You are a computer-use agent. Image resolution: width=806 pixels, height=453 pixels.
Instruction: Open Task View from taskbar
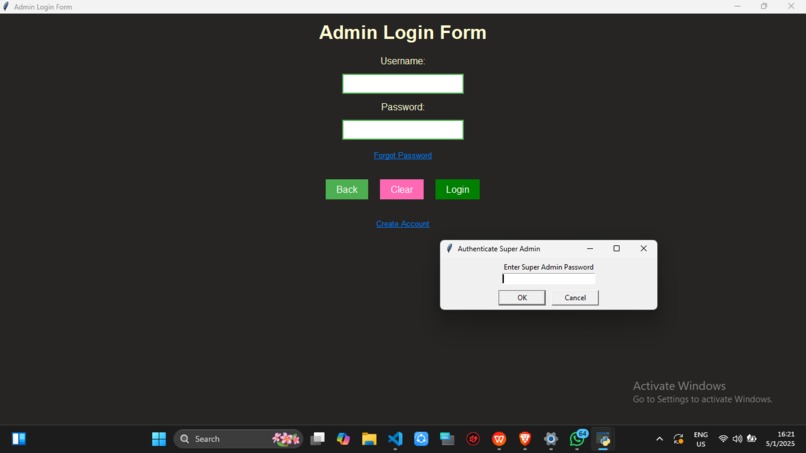[318, 439]
